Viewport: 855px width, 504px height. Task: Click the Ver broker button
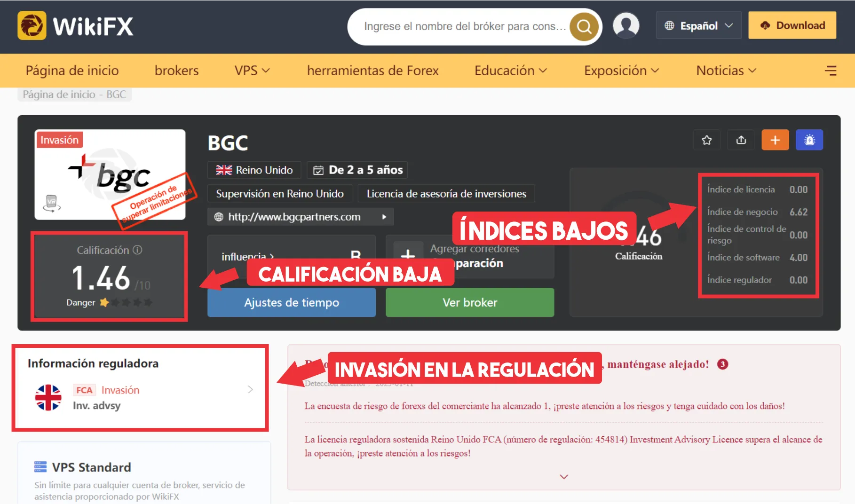(470, 302)
